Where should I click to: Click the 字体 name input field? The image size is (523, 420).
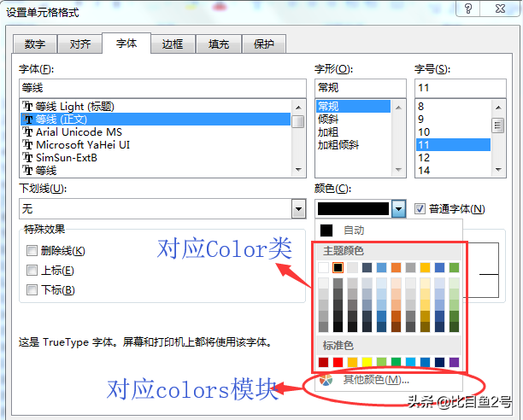pos(162,88)
